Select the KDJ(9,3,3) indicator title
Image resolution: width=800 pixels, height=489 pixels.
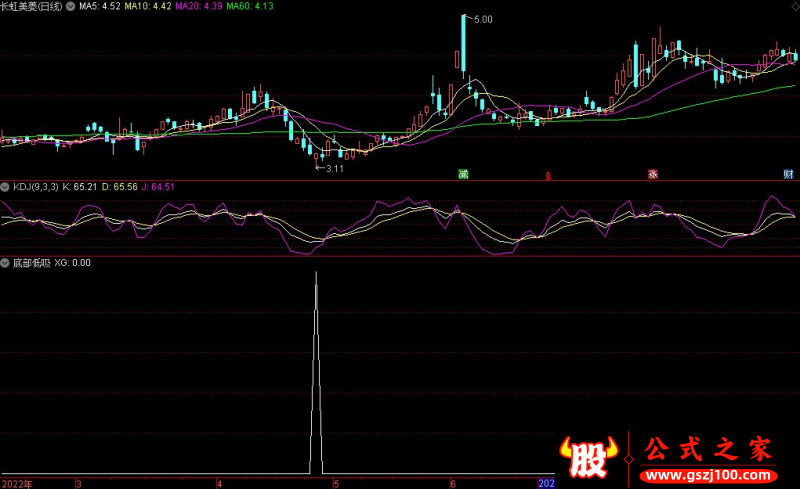36,187
